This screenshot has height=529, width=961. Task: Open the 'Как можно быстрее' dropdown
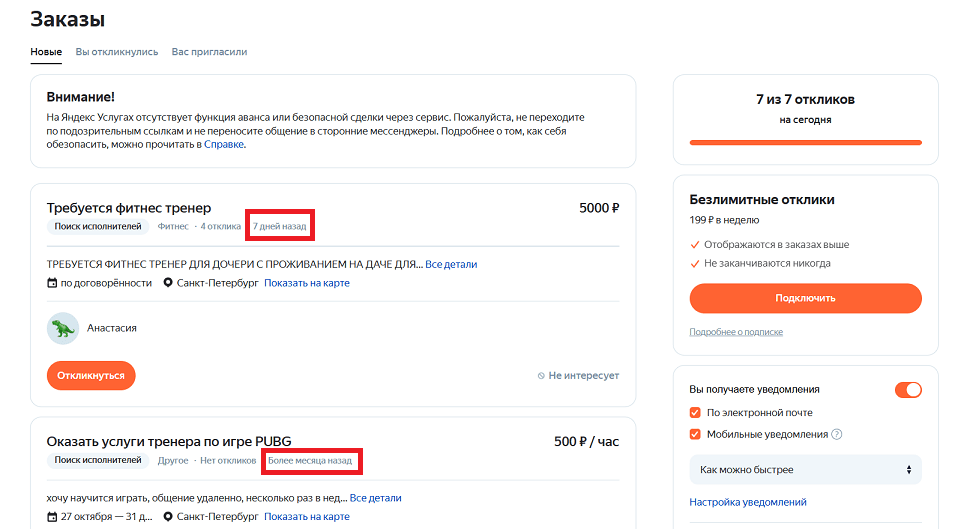coord(805,469)
